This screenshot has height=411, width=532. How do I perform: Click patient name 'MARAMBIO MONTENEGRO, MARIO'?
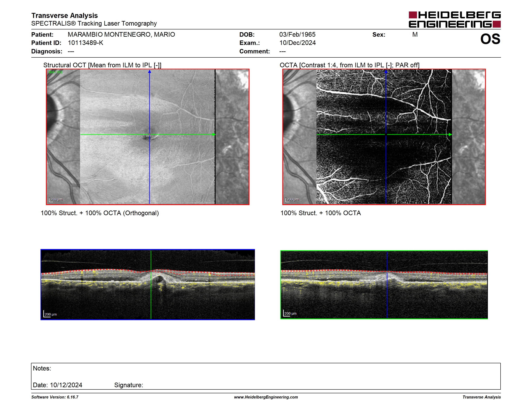121,35
